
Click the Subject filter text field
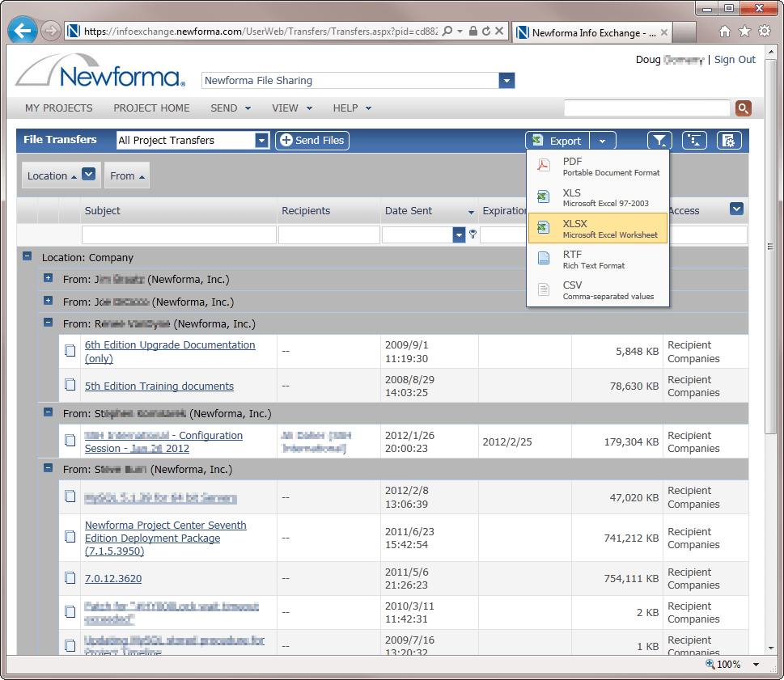pos(179,235)
